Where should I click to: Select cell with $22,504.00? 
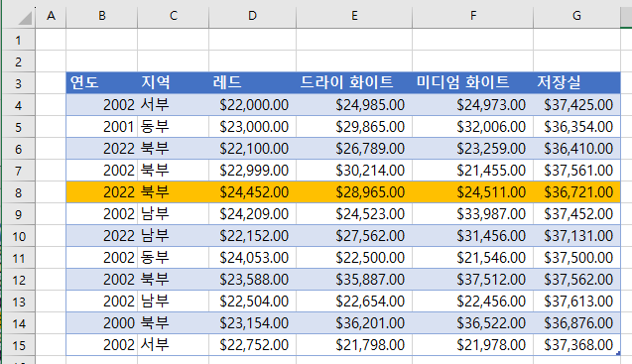coord(252,301)
